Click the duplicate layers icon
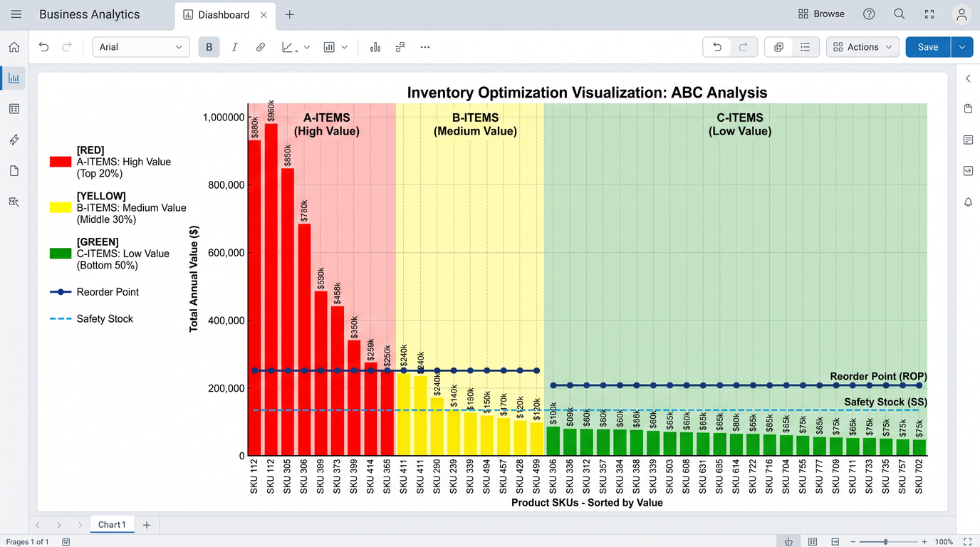 click(779, 47)
